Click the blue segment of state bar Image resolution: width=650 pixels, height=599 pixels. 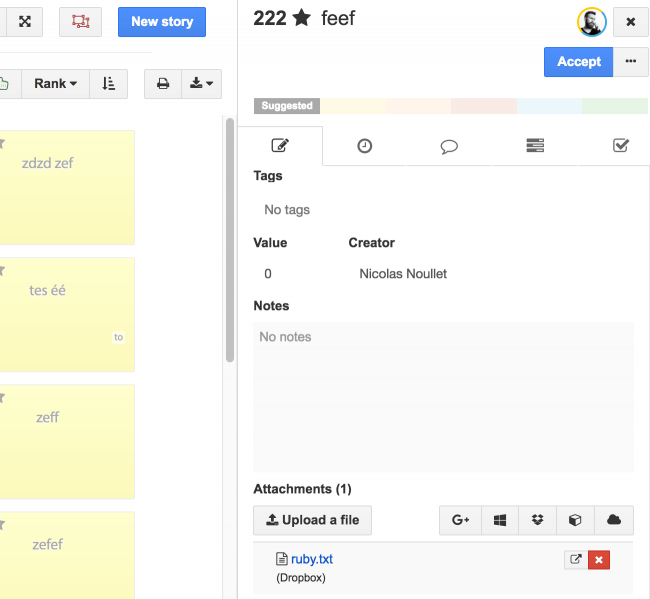549,106
